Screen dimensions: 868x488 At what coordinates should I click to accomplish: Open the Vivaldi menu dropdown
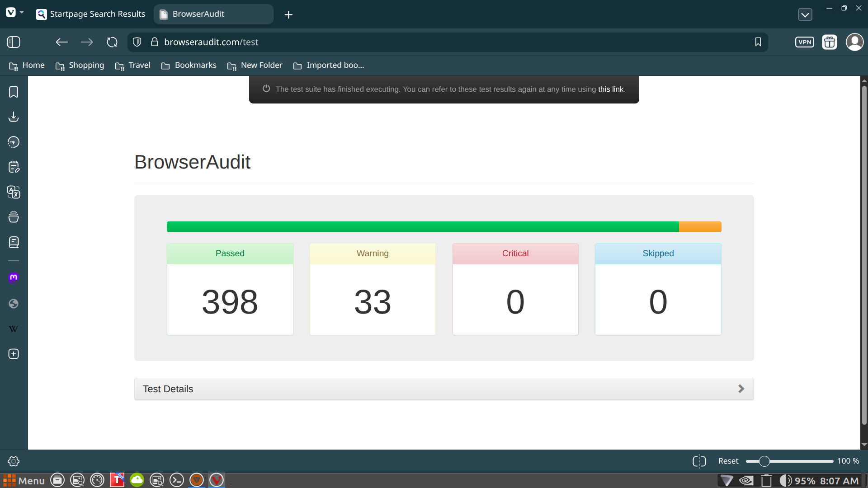point(14,13)
